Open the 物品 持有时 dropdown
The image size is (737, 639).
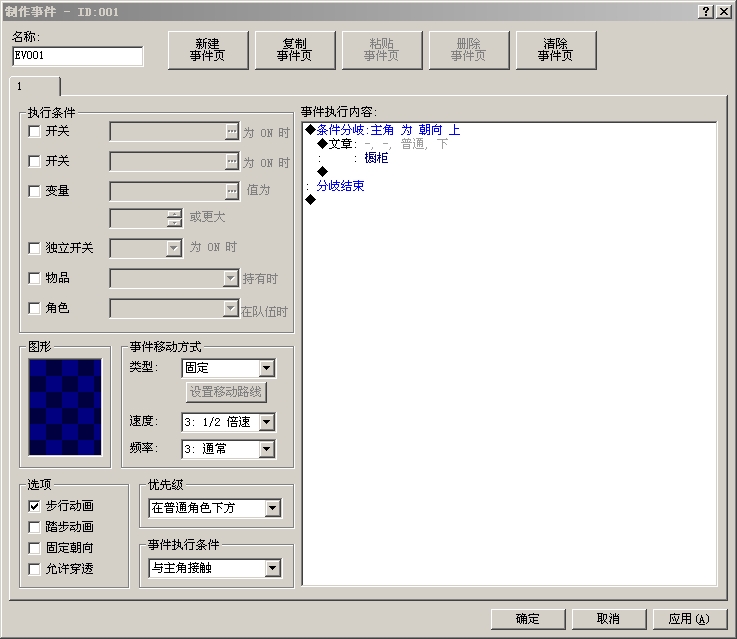pos(230,278)
